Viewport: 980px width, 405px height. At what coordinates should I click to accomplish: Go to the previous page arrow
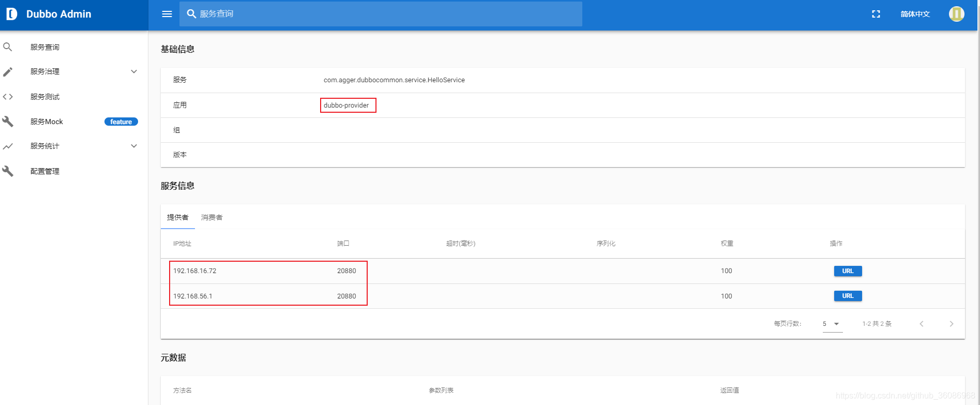click(922, 324)
